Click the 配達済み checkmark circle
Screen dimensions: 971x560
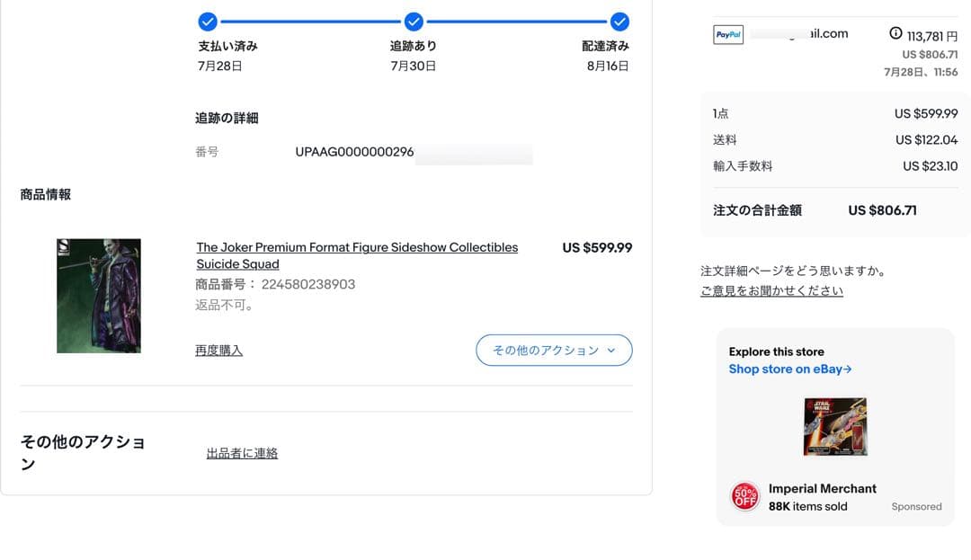point(619,21)
